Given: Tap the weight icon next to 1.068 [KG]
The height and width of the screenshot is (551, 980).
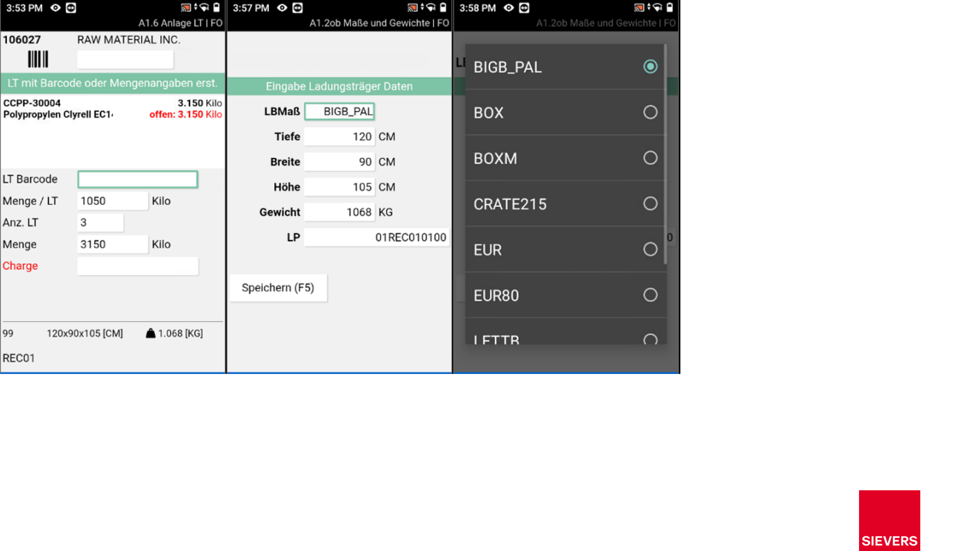Looking at the screenshot, I should (151, 333).
